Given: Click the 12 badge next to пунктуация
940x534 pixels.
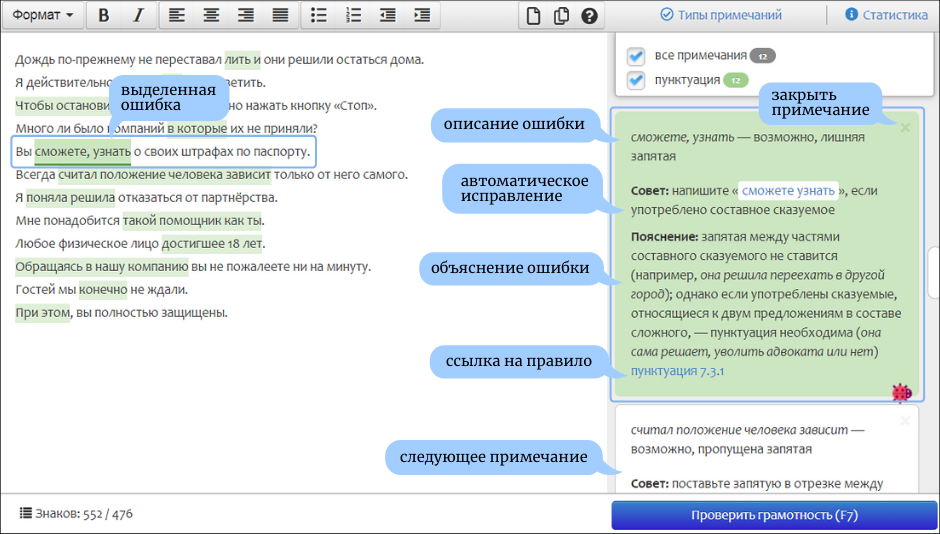Looking at the screenshot, I should point(736,80).
